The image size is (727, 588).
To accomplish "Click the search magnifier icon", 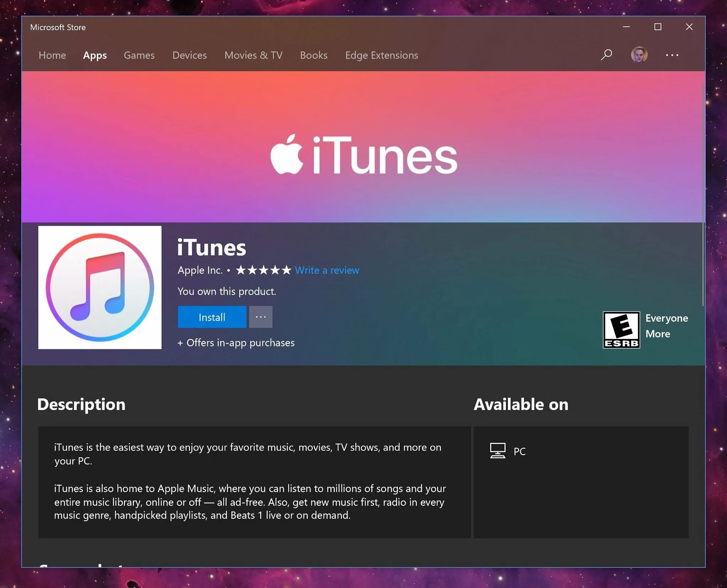I will coord(606,55).
